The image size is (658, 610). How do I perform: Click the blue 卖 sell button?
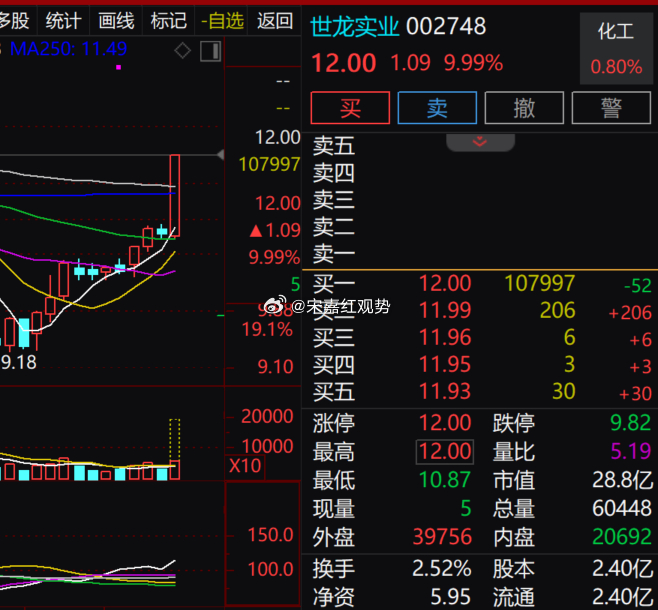pyautogui.click(x=437, y=108)
